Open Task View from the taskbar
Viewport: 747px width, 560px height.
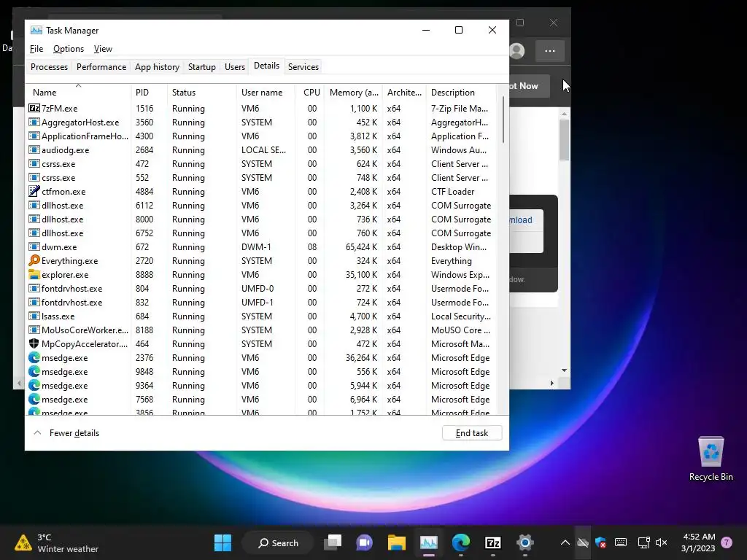[x=333, y=542]
